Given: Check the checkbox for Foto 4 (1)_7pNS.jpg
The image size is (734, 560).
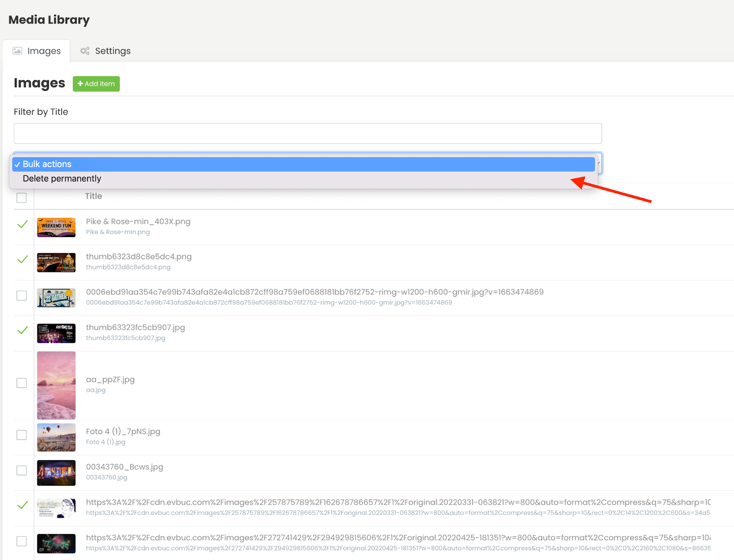Looking at the screenshot, I should tap(22, 435).
